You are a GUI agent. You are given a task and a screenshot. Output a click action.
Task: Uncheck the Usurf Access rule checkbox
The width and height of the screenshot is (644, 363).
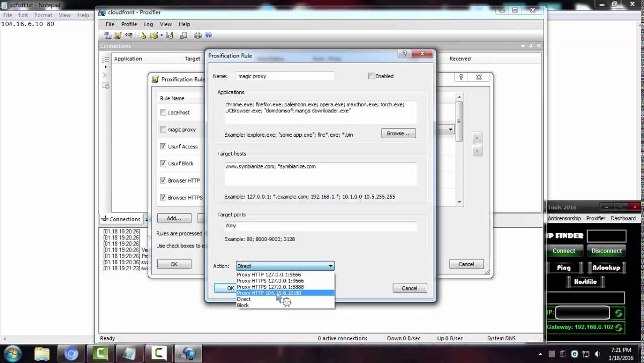click(x=163, y=146)
